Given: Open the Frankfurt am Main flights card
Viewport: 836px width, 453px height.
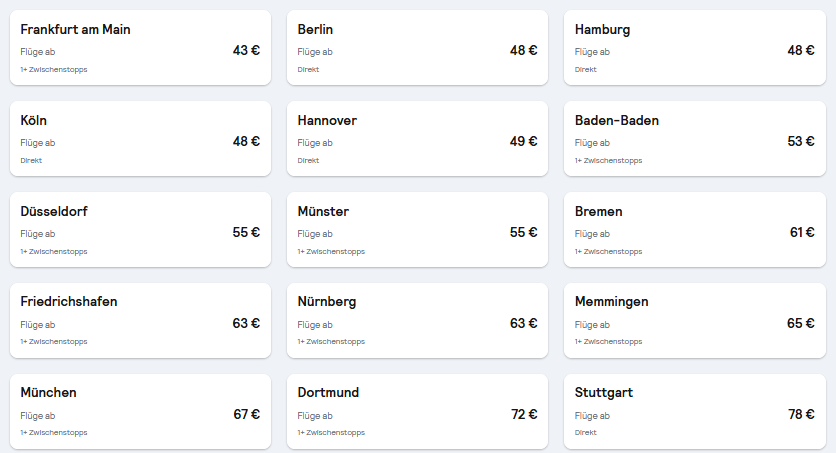Looking at the screenshot, I should [x=140, y=48].
